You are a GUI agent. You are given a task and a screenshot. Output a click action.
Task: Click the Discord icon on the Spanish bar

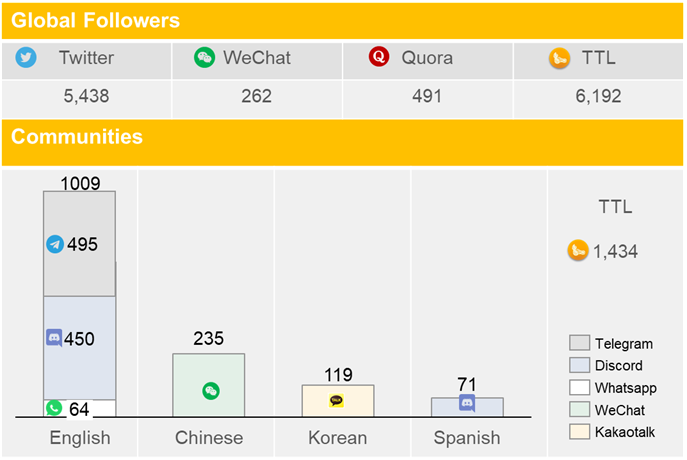pos(467,403)
